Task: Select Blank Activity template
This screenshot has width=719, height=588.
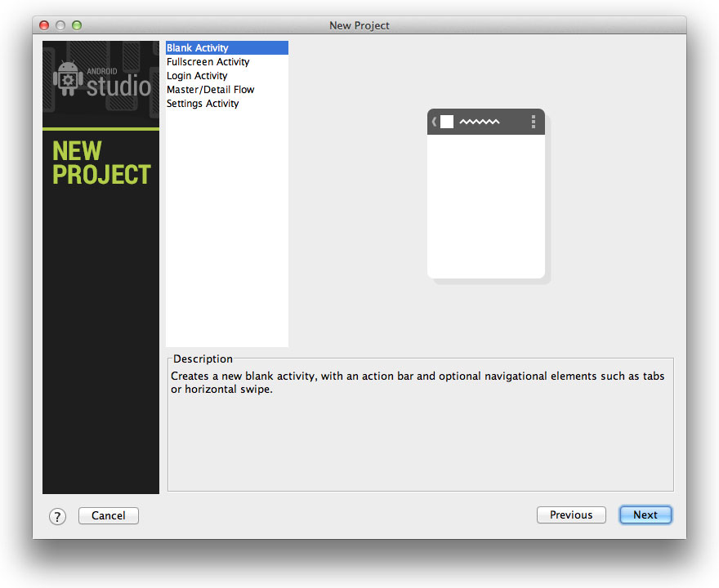Action: coord(227,47)
